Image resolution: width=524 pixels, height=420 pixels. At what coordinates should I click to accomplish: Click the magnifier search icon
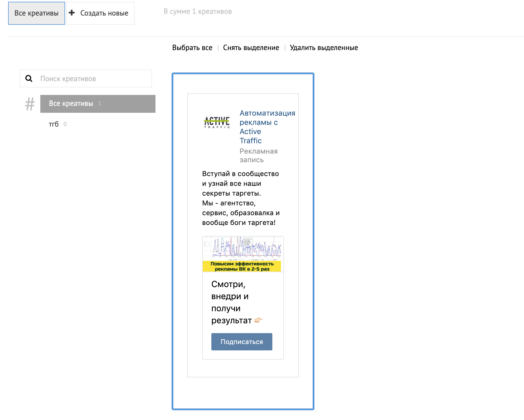[29, 79]
